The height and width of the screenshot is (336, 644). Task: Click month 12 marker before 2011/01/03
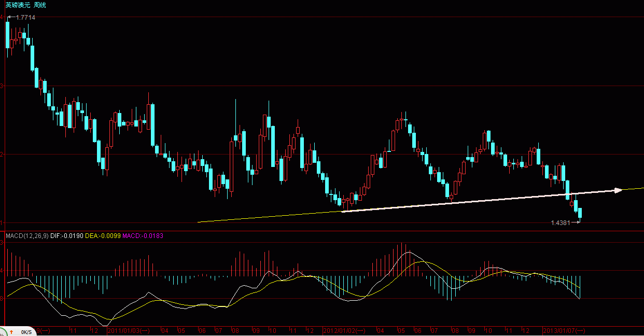coord(94,330)
